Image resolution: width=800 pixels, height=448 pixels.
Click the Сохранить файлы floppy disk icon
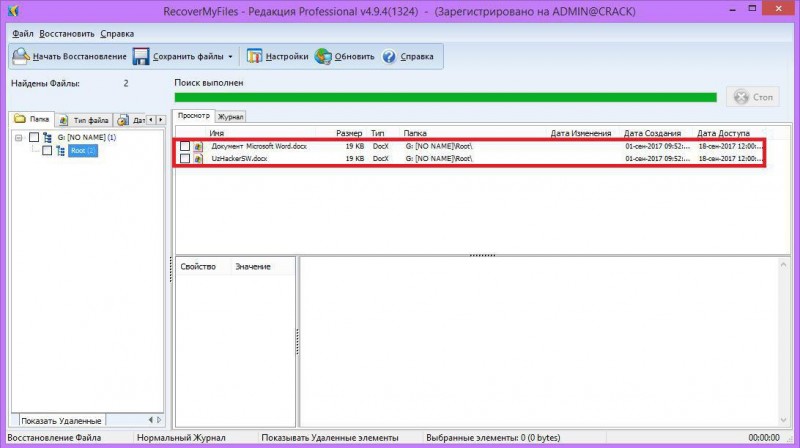(x=141, y=56)
